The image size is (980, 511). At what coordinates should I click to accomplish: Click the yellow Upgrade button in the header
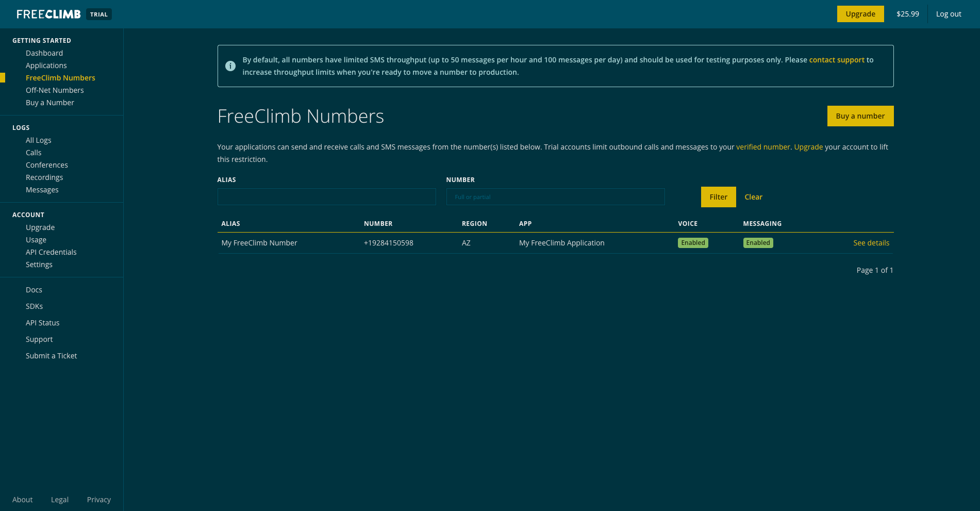coord(860,14)
